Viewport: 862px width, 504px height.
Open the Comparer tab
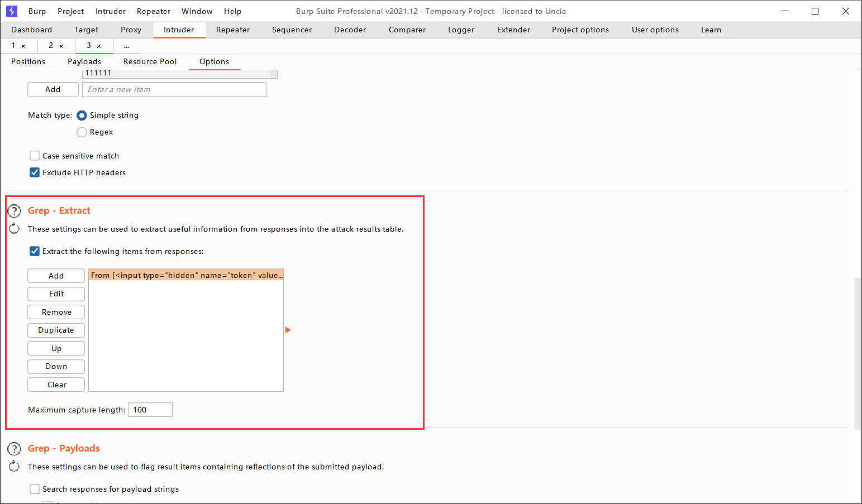coord(407,30)
